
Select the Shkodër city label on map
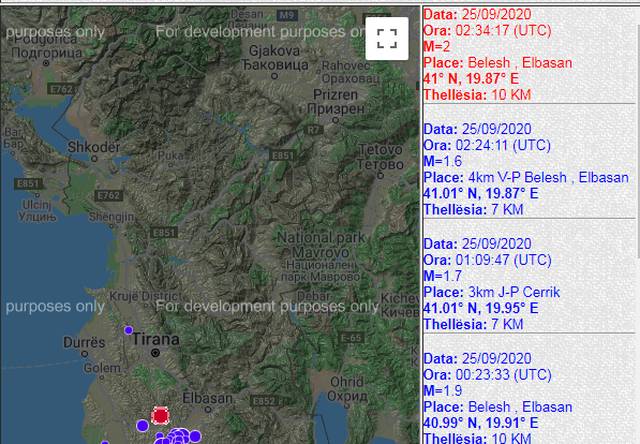[93, 147]
